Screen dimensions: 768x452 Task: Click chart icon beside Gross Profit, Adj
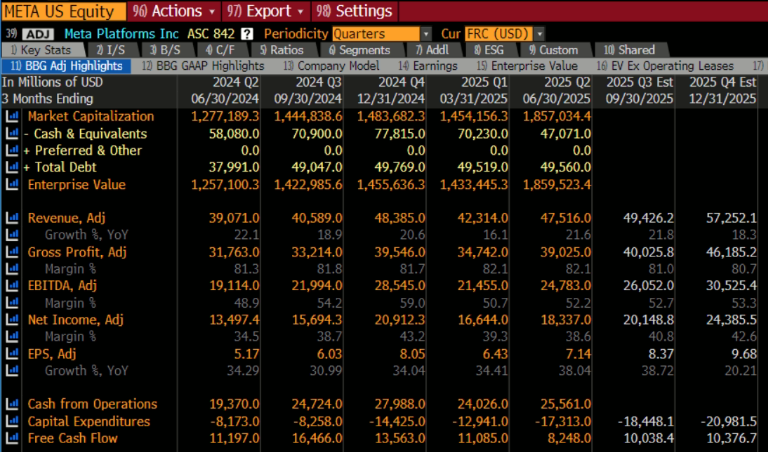12,252
